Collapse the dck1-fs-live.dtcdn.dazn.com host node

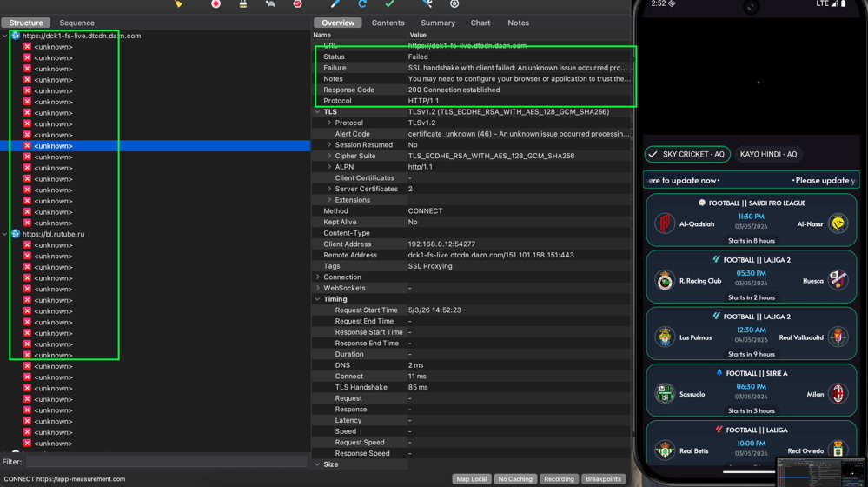[x=5, y=36]
